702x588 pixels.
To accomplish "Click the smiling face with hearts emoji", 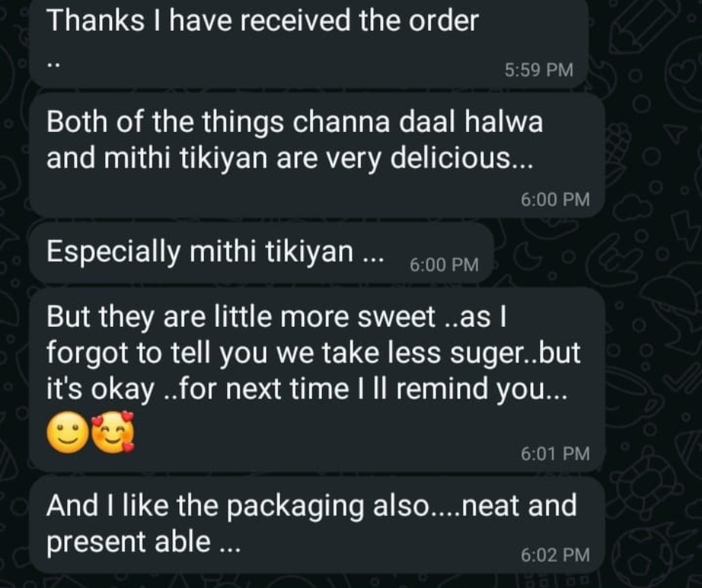I will tap(113, 432).
